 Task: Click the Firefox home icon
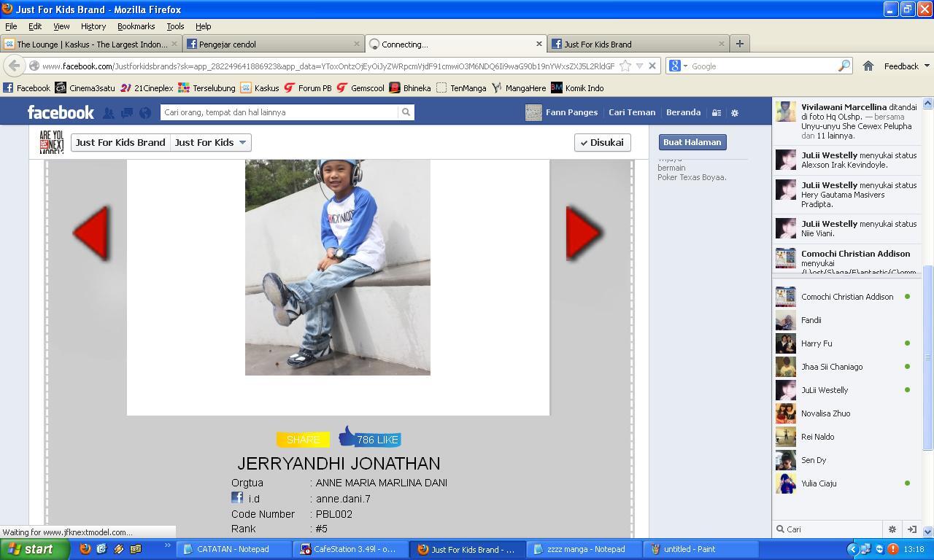tap(868, 66)
